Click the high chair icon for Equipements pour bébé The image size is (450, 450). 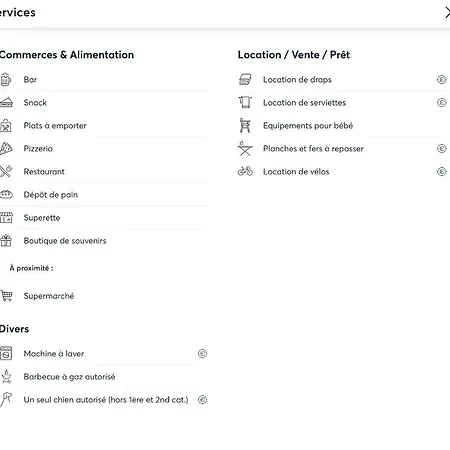point(245,125)
